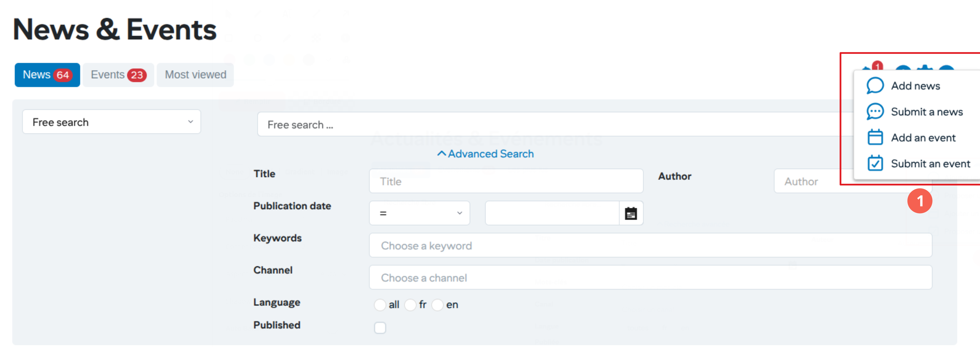Image resolution: width=980 pixels, height=347 pixels.
Task: Open the Free search type dropdown
Action: coord(112,122)
